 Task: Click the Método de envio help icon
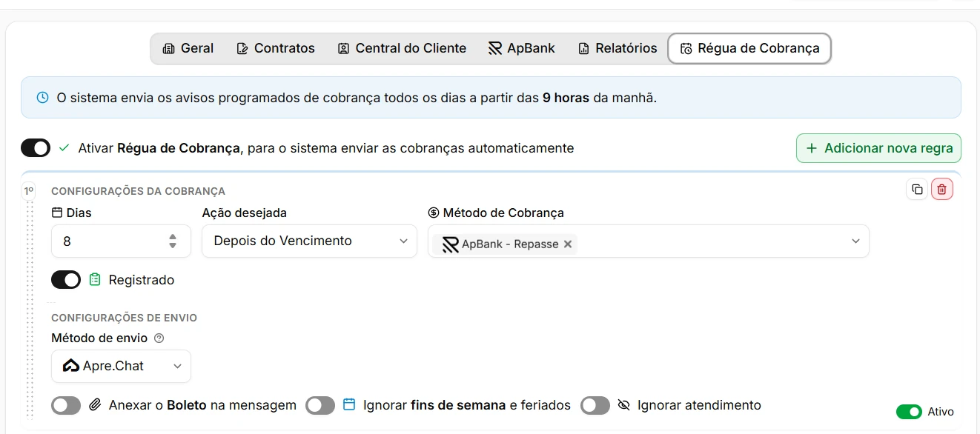tap(159, 338)
